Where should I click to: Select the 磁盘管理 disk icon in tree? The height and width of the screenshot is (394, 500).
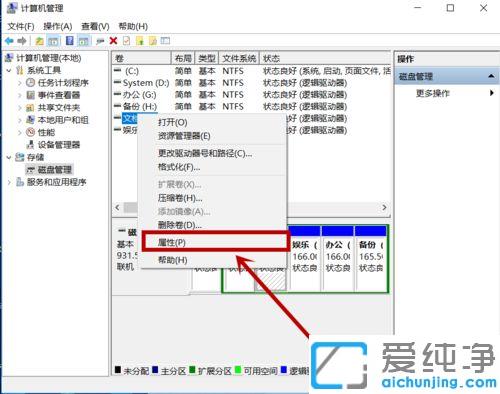coord(31,170)
